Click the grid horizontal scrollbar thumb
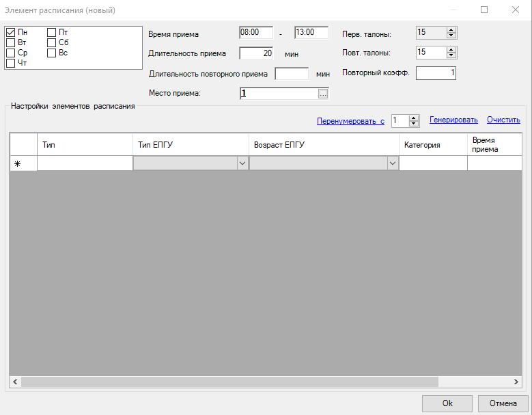The image size is (532, 415). point(229,381)
